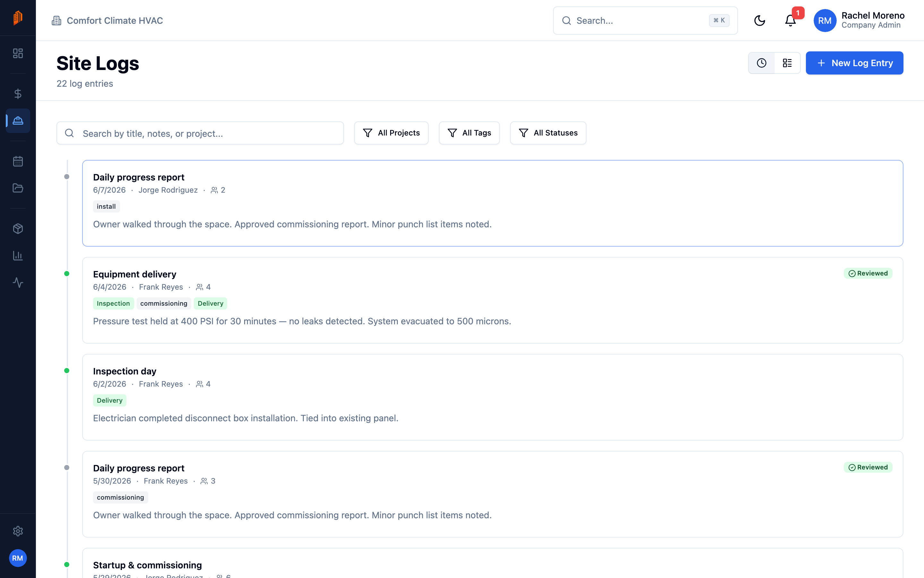Click green timeline dot for Inspection day

click(x=67, y=371)
